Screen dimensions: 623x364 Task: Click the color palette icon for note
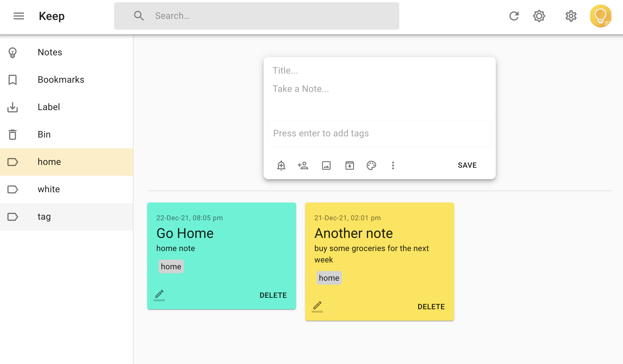pos(371,165)
